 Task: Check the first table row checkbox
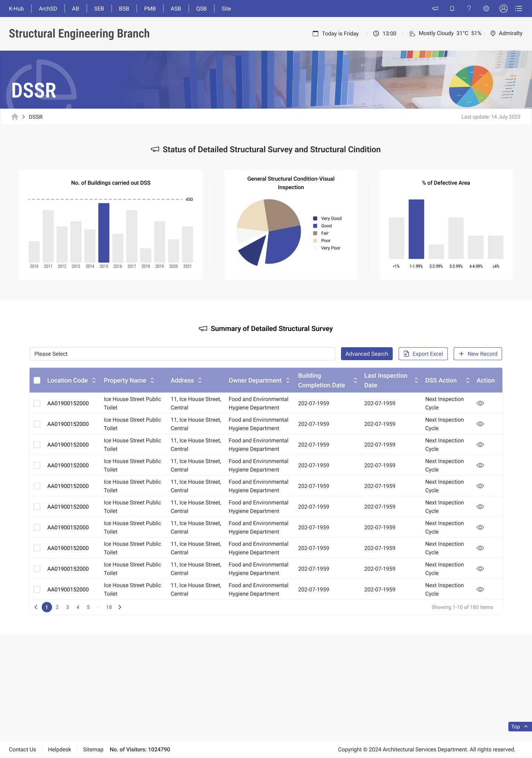[37, 403]
